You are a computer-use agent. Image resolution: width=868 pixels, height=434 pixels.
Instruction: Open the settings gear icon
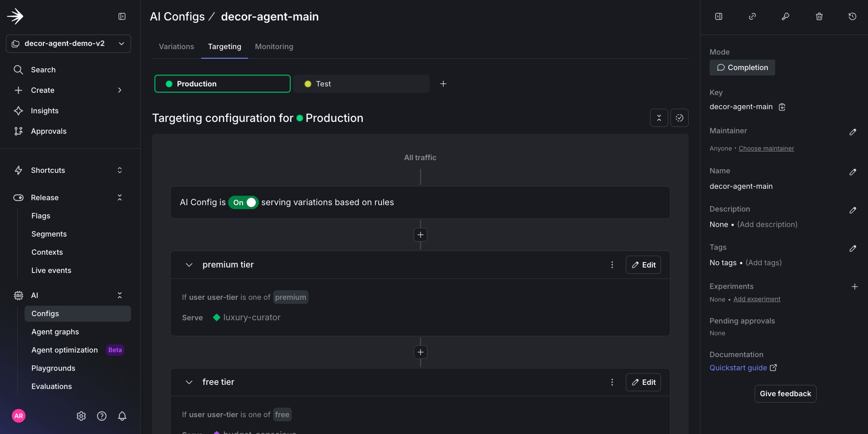(x=81, y=416)
